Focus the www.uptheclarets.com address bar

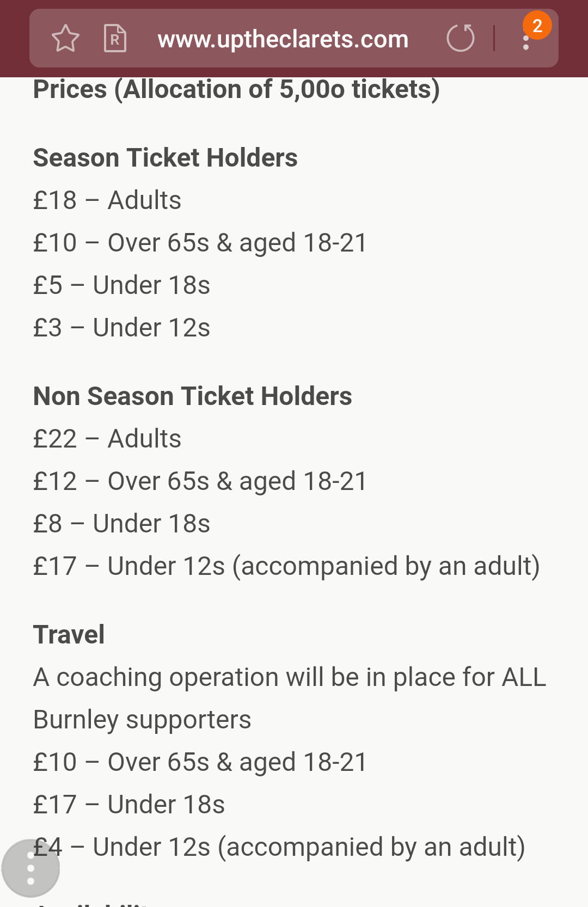283,39
